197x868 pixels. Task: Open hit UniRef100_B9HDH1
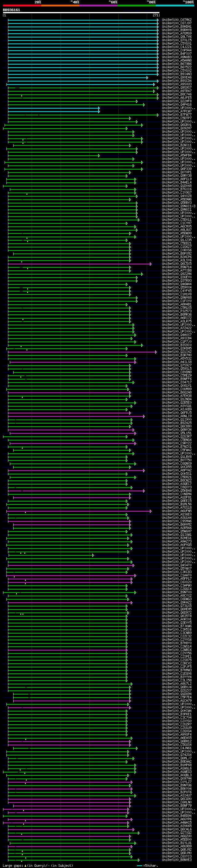click(x=176, y=27)
